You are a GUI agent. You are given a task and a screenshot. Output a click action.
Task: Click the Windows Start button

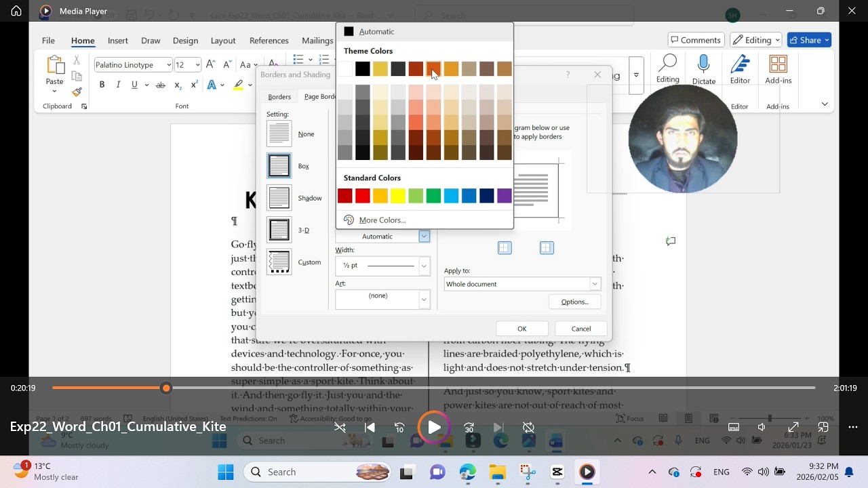tap(226, 472)
